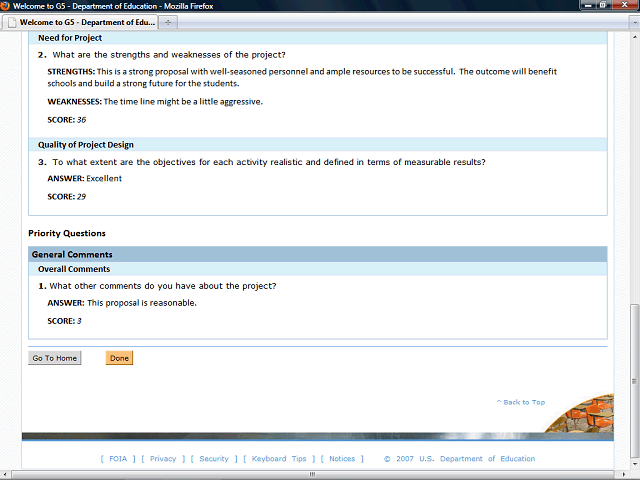The image size is (640, 480).
Task: Click the Priority Questions heading
Action: coord(67,233)
